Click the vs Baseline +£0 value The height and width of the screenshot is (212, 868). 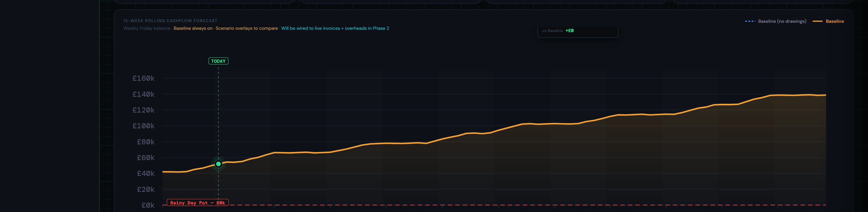tap(569, 31)
